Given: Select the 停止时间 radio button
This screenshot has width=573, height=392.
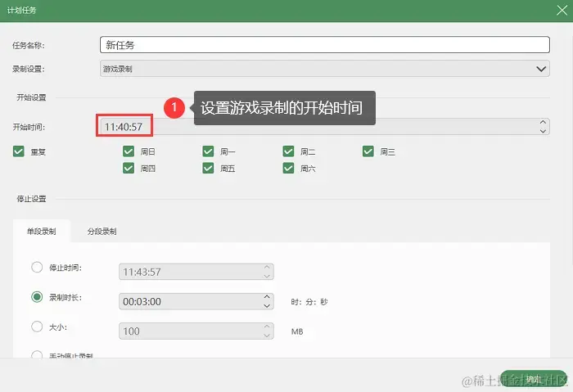Looking at the screenshot, I should [x=37, y=267].
